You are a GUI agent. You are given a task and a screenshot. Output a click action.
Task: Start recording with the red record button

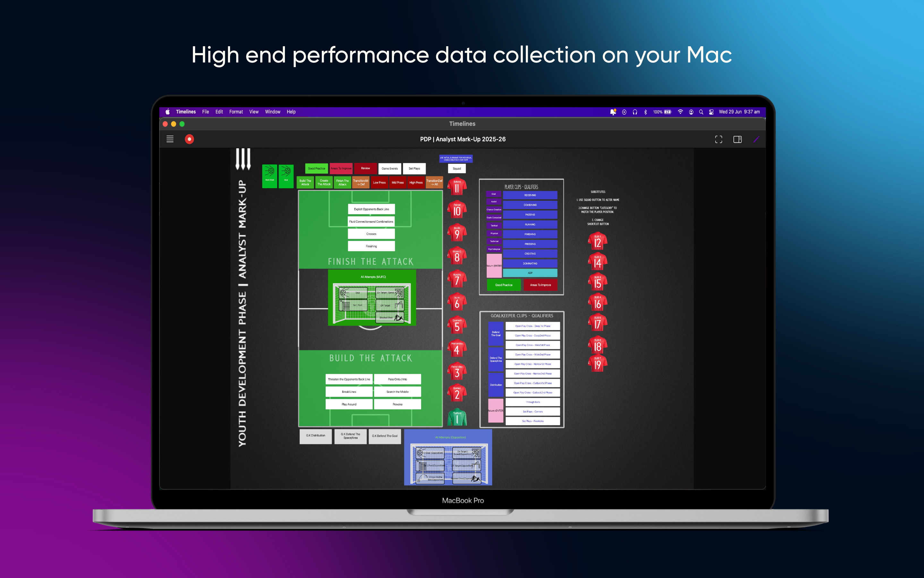(x=189, y=139)
